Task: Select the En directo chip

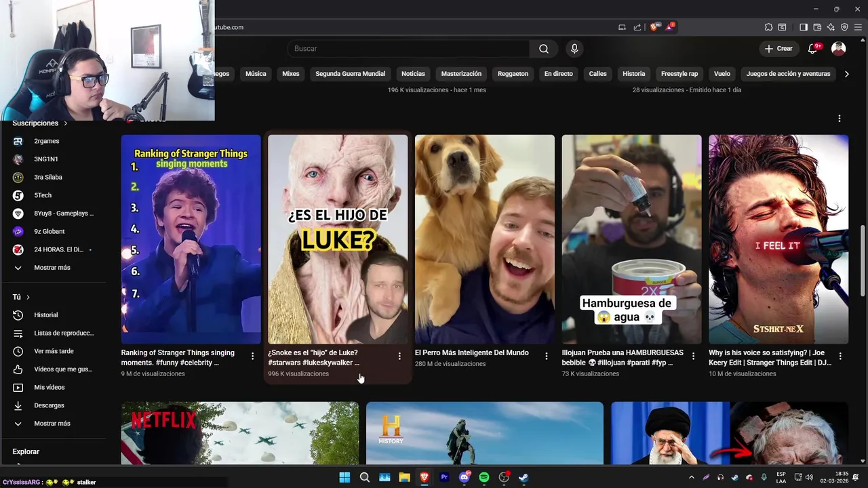Action: click(x=559, y=74)
